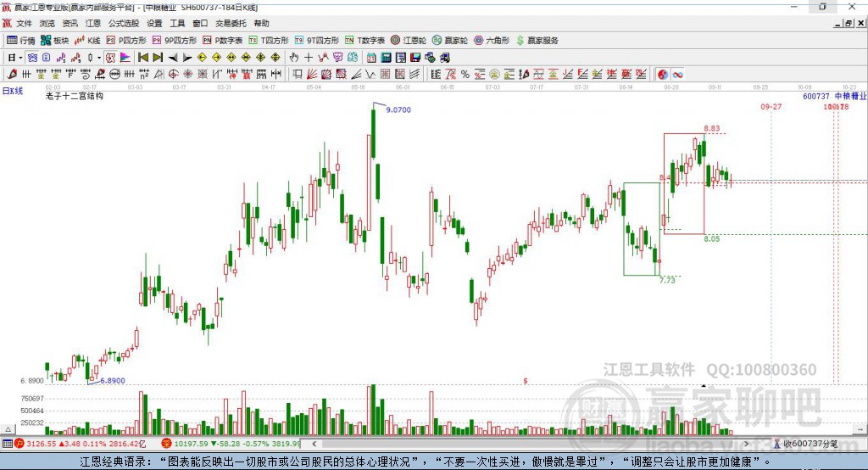Image resolution: width=868 pixels, height=470 pixels.
Task: Open the 六角形 hexagon tool
Action: point(492,41)
